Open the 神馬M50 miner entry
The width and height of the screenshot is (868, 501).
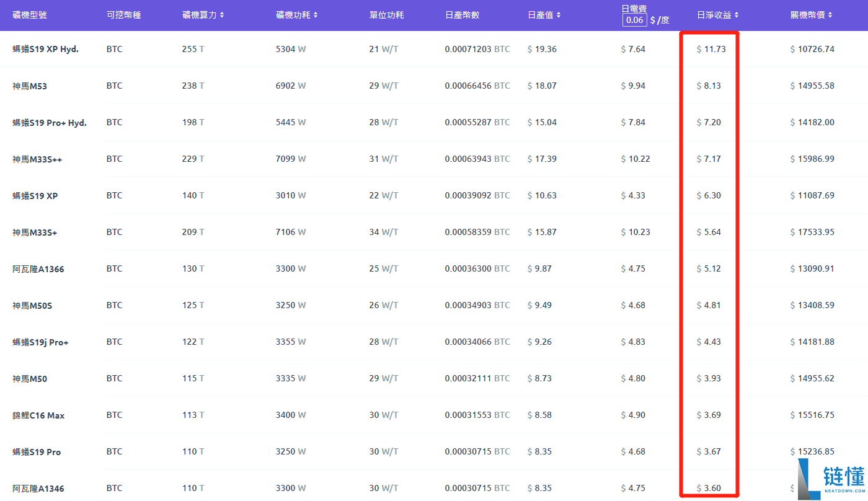(x=30, y=379)
